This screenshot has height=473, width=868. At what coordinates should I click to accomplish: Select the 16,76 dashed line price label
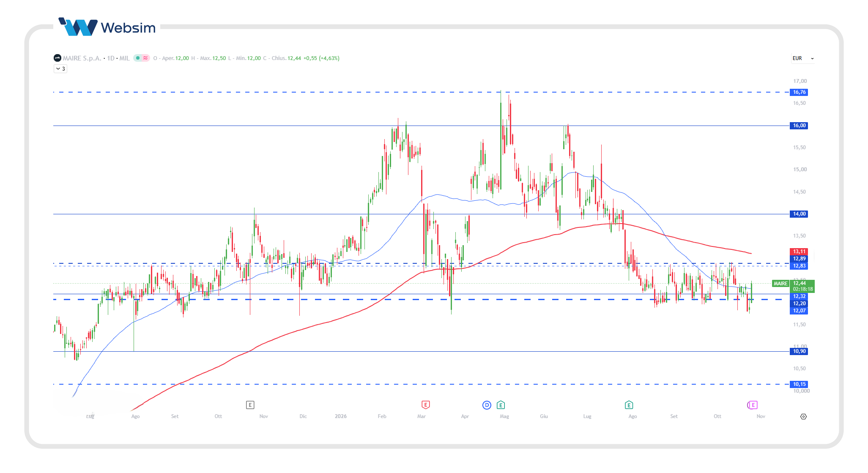tap(799, 92)
